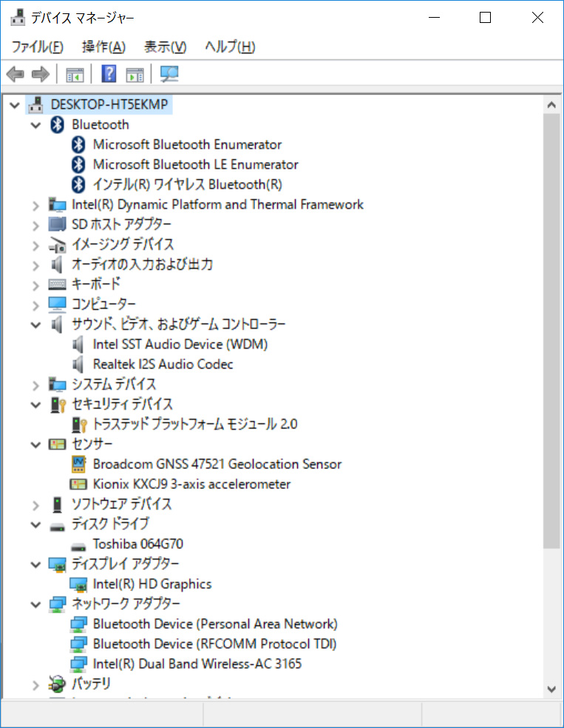Select インテル(R) ワイヤレス Bluetooth(R) device
564x728 pixels.
click(187, 184)
